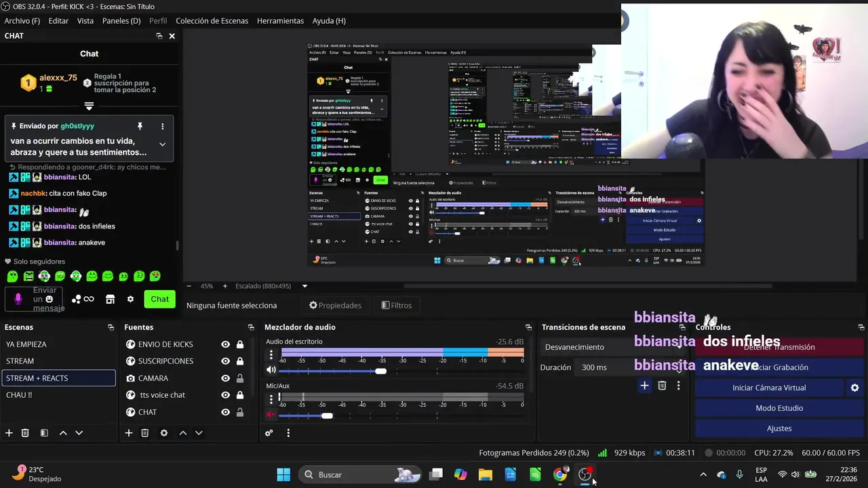Open Desvanecimiento transition dropdown

click(612, 347)
